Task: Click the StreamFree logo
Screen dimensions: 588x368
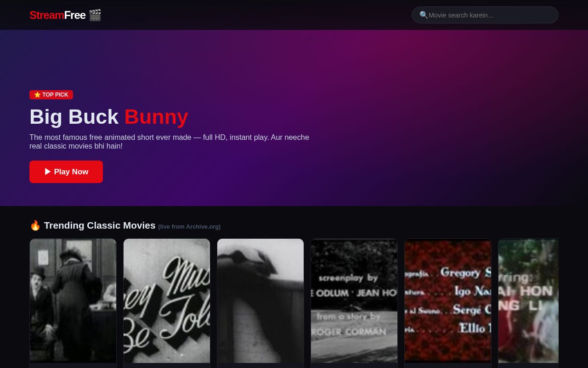Action: [65, 15]
